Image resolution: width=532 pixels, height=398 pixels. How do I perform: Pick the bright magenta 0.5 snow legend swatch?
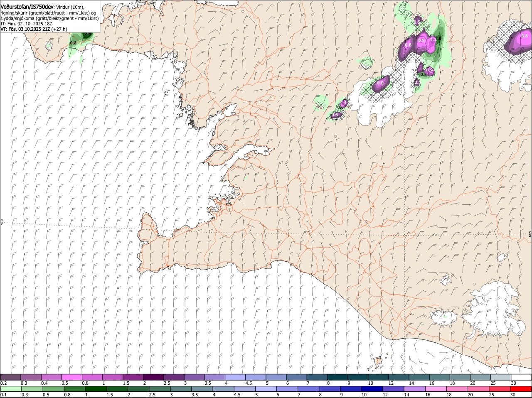coord(72,377)
